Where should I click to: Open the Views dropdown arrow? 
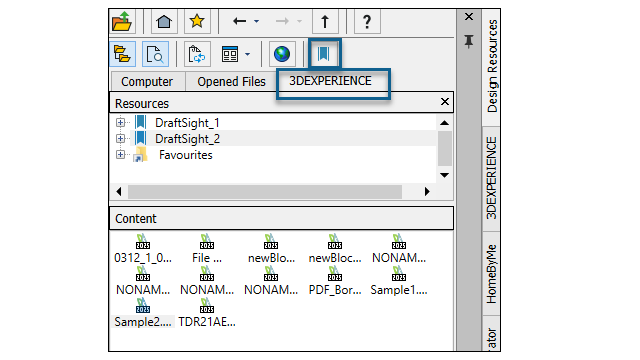[x=247, y=54]
